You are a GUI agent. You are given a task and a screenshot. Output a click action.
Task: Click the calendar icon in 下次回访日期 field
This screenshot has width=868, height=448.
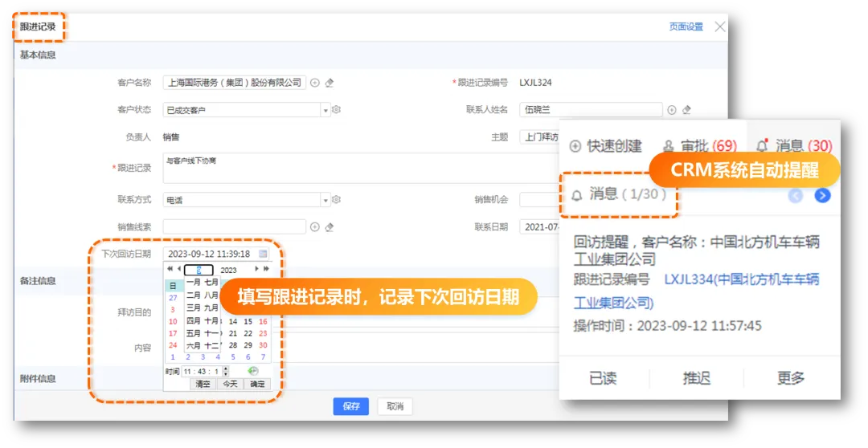263,254
